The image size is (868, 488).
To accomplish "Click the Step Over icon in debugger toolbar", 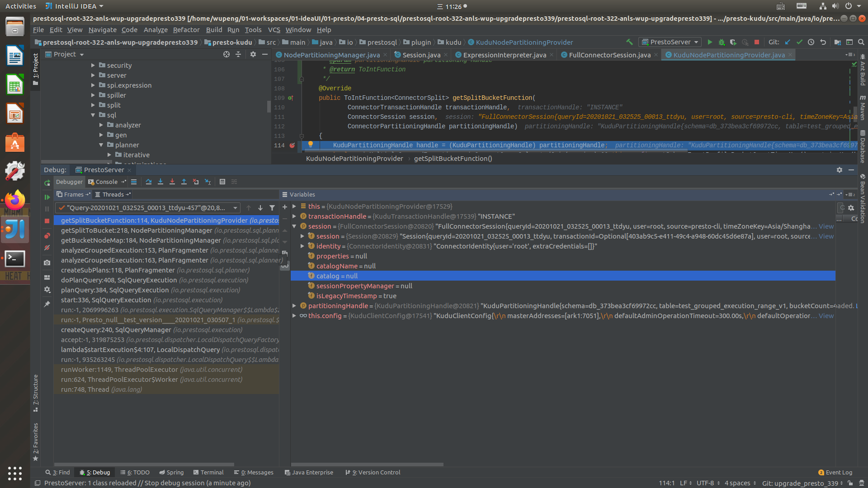I will tap(148, 182).
